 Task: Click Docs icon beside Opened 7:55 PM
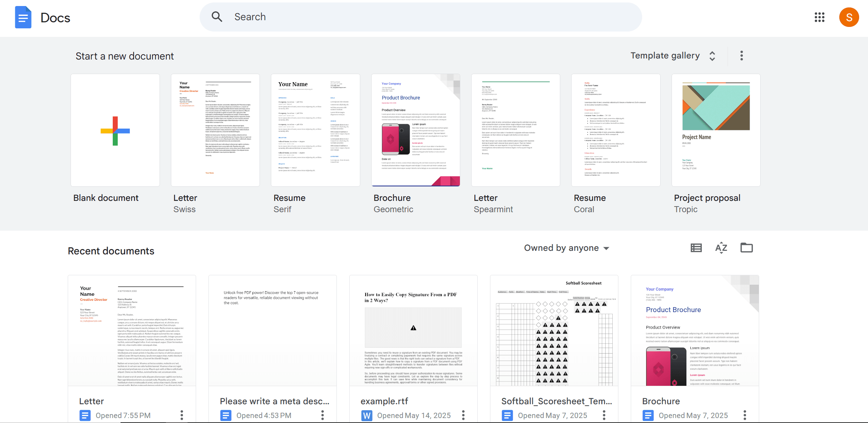(x=85, y=415)
